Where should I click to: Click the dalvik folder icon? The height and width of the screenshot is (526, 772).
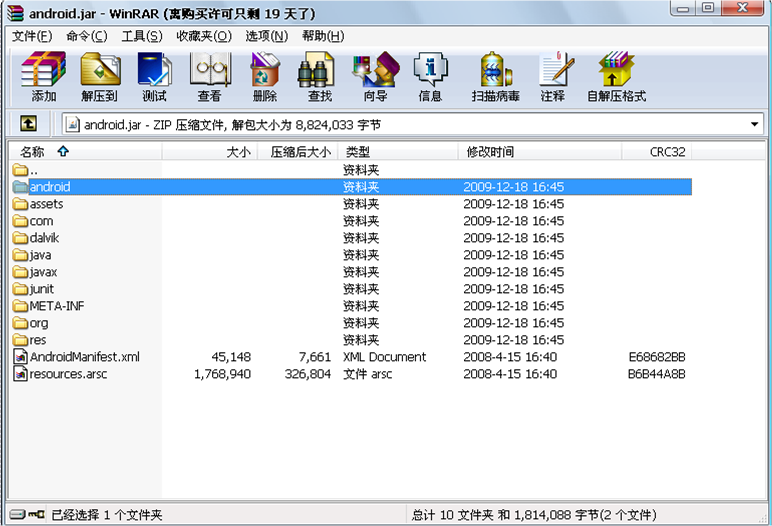20,238
